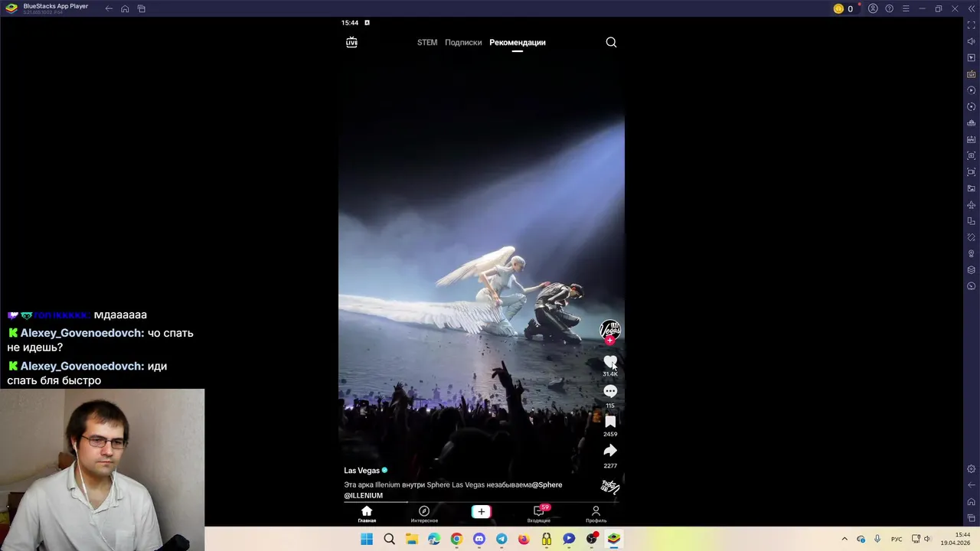
Task: Show hidden system tray icons
Action: (844, 539)
